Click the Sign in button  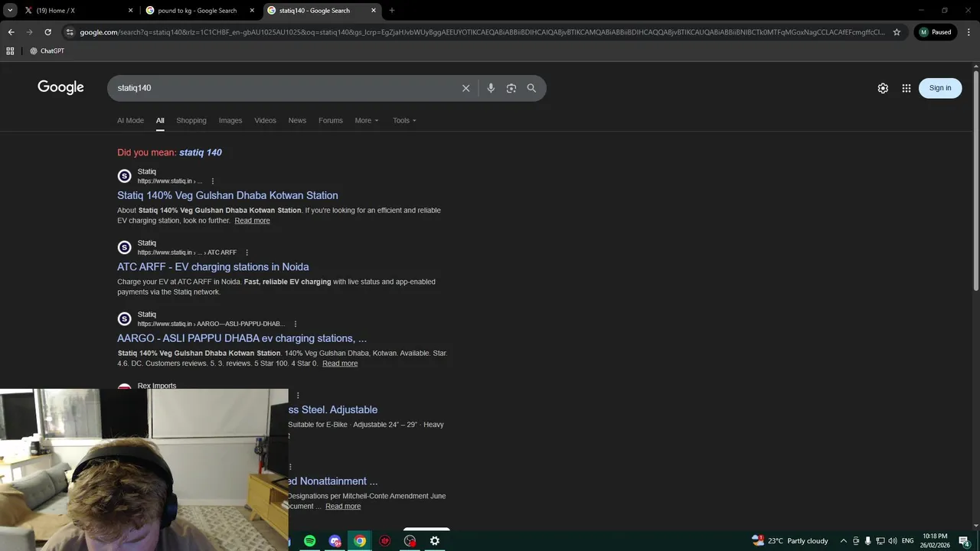940,88
